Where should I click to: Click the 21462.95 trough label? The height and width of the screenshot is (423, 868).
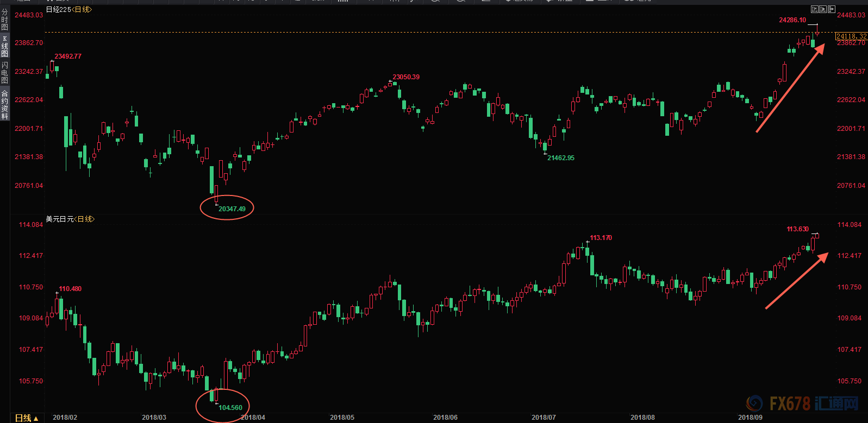(561, 158)
